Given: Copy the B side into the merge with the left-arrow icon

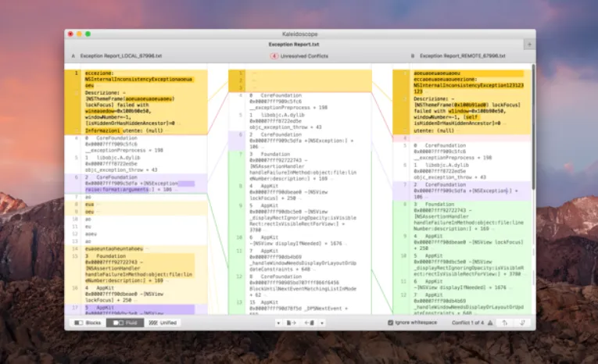Looking at the screenshot, I should coord(310,323).
